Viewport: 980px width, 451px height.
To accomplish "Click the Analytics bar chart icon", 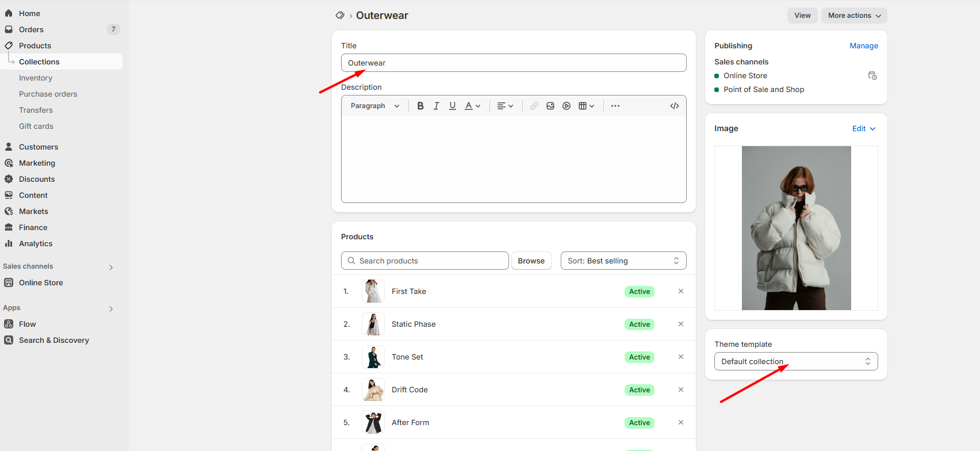I will (9, 243).
